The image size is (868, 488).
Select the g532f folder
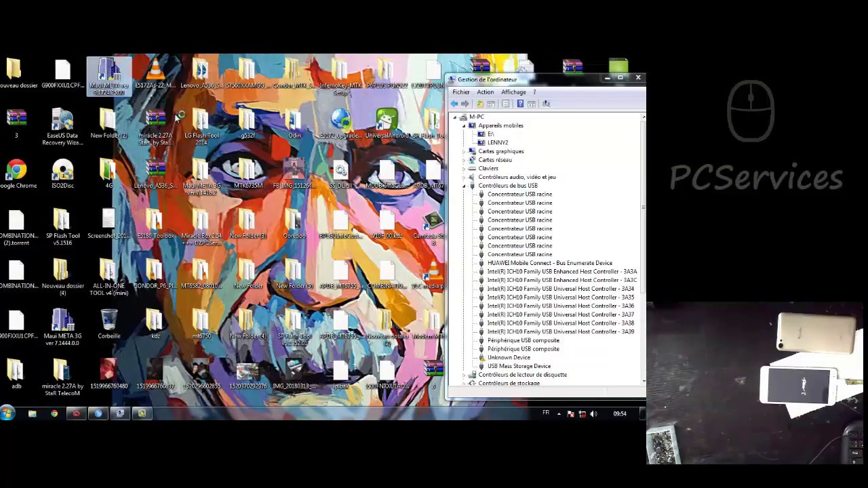point(248,124)
